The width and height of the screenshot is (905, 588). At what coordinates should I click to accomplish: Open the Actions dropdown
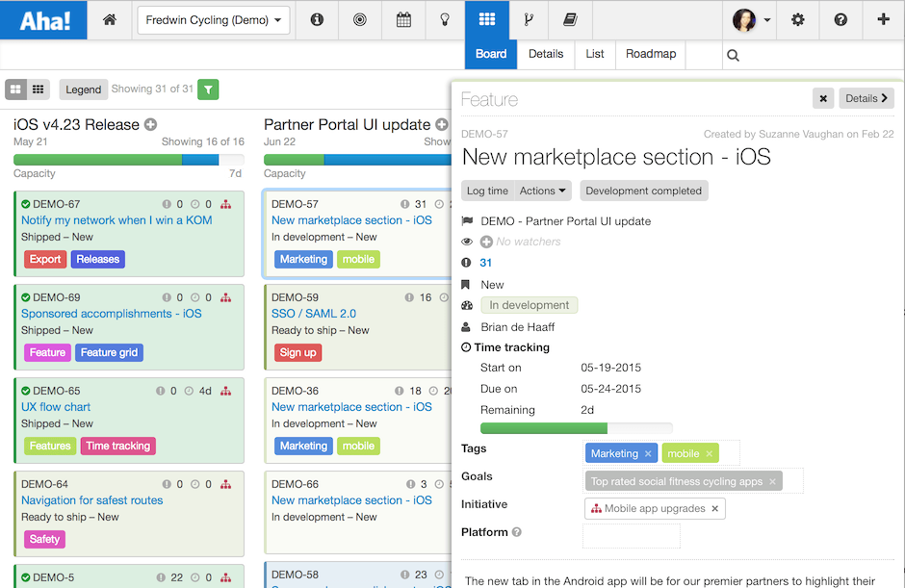click(x=542, y=191)
